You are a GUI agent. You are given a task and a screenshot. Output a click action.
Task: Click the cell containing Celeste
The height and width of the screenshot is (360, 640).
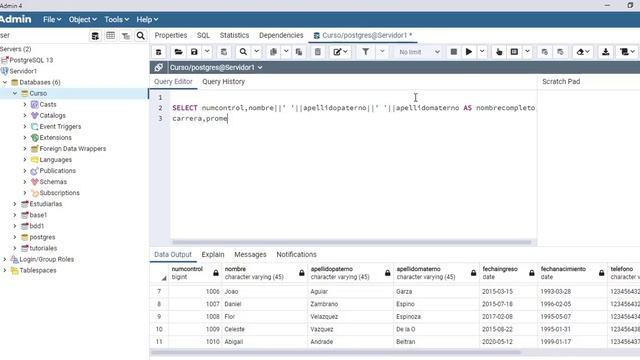click(x=265, y=329)
